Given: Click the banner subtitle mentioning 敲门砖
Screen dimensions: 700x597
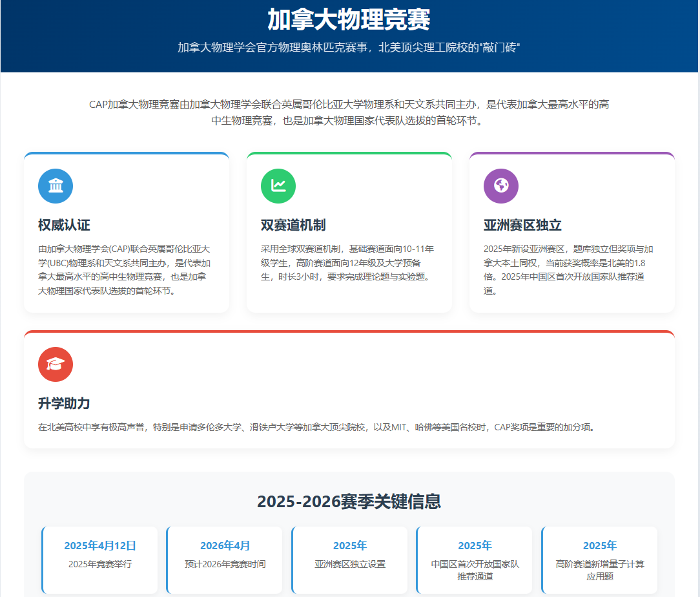Looking at the screenshot, I should coord(349,48).
